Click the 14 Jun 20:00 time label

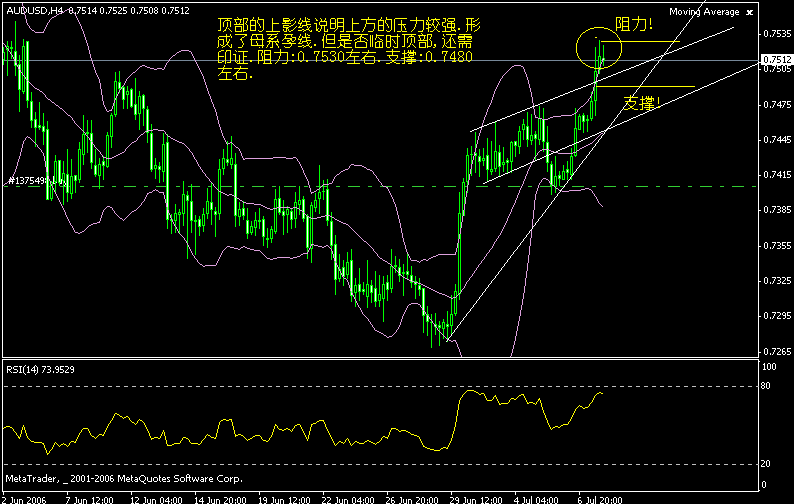click(x=220, y=500)
